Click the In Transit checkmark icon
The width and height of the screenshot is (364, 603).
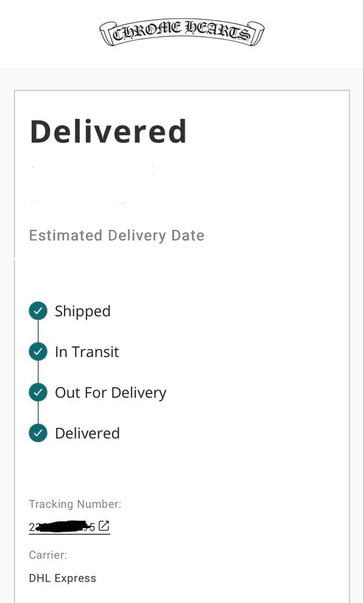(x=38, y=352)
